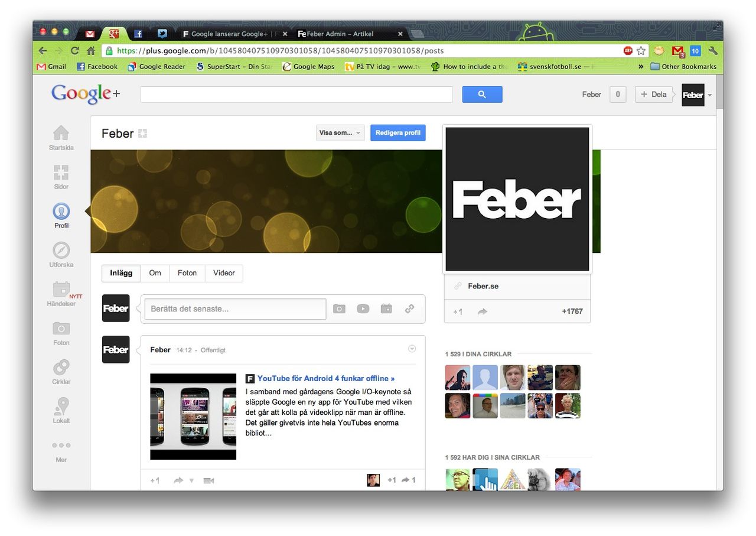Image resolution: width=756 pixels, height=536 pixels.
Task: Click the Google+ logo
Action: point(86,94)
